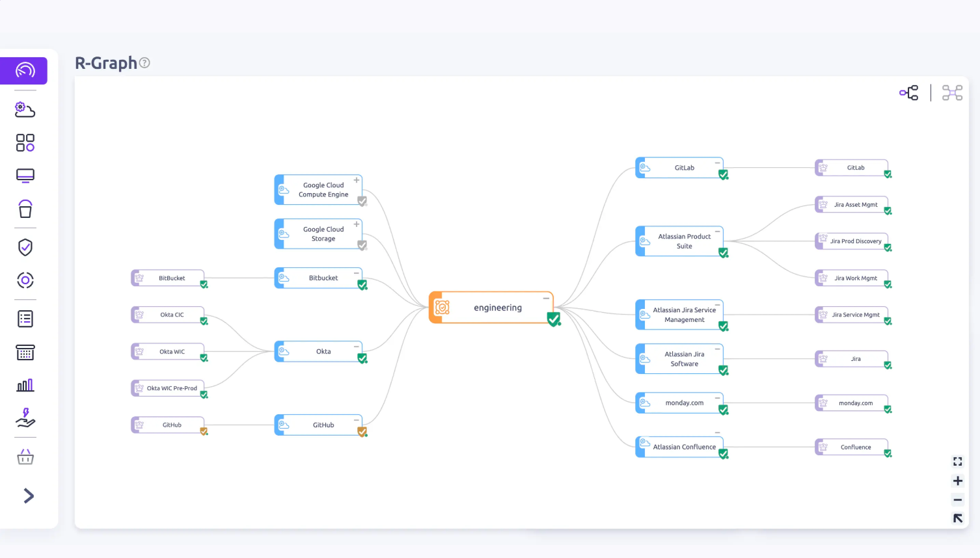Zoom out with the minus icon
This screenshot has width=980, height=558.
point(958,500)
